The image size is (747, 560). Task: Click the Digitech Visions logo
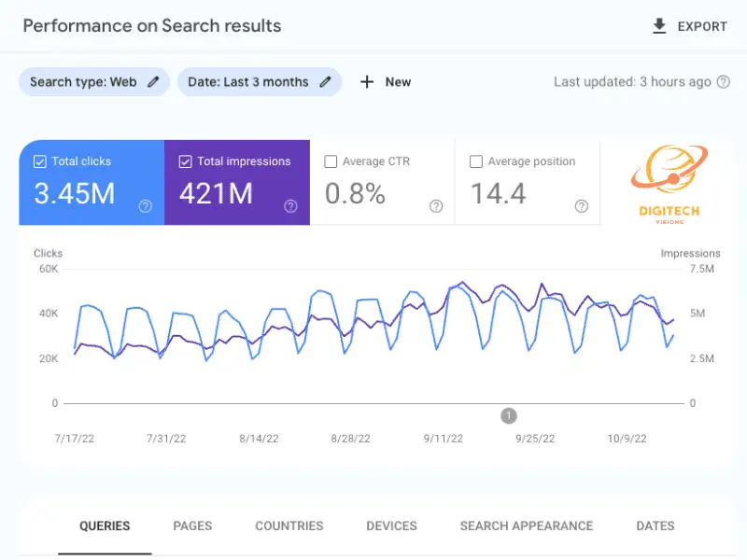point(669,184)
